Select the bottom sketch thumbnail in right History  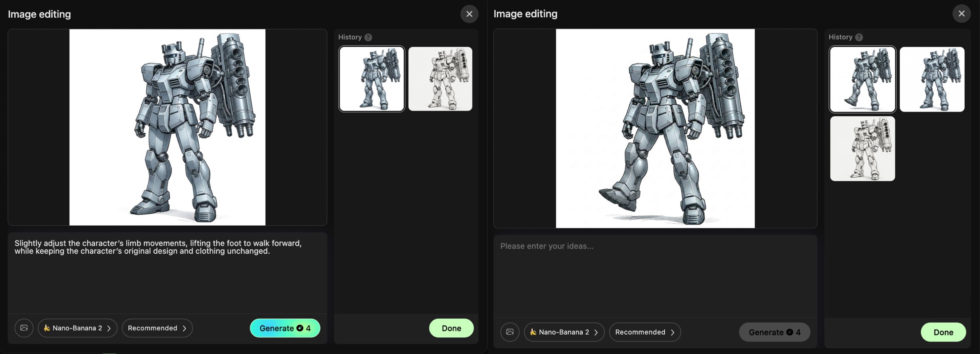click(x=862, y=148)
